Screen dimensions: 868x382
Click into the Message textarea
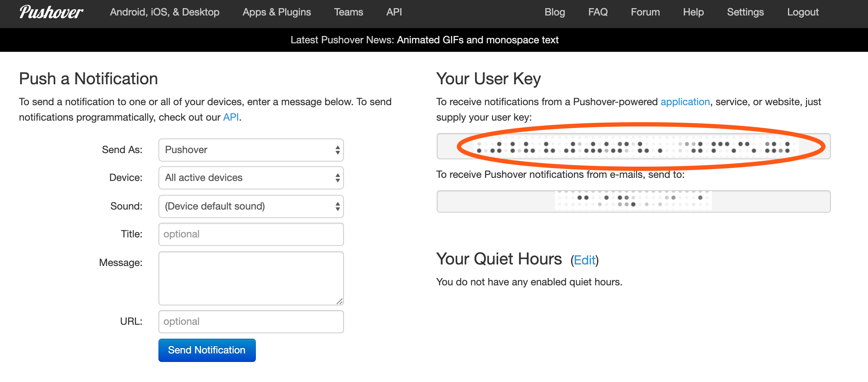click(251, 278)
